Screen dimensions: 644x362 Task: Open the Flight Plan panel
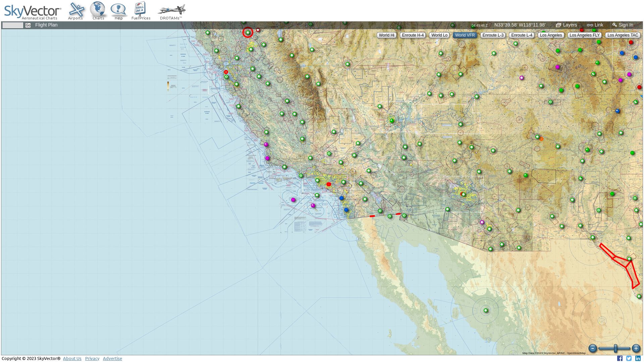point(46,25)
